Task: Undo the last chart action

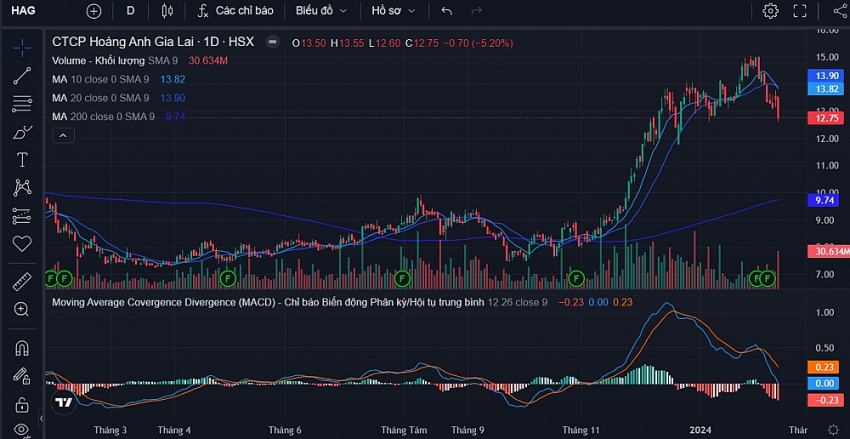Action: (x=447, y=11)
